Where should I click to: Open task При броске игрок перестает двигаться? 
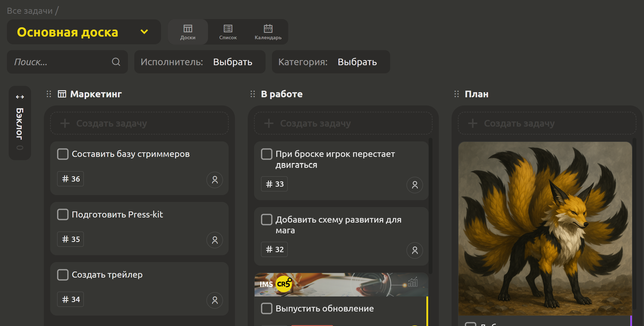[x=335, y=159]
